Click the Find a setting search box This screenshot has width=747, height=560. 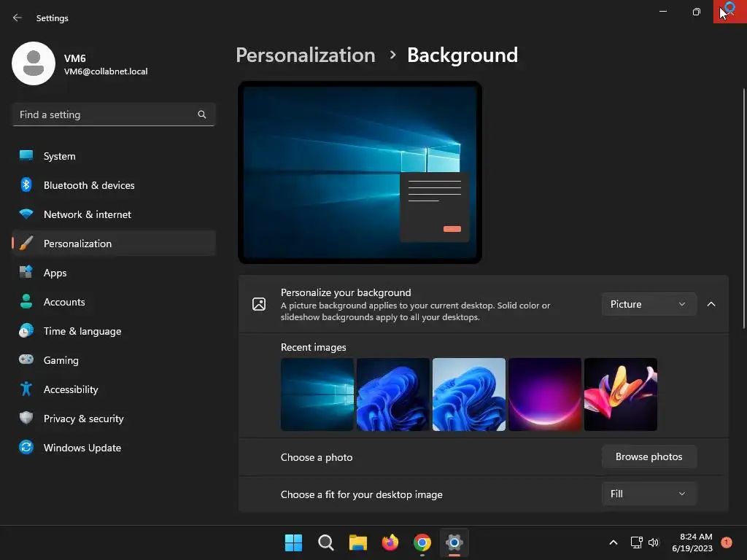point(113,114)
